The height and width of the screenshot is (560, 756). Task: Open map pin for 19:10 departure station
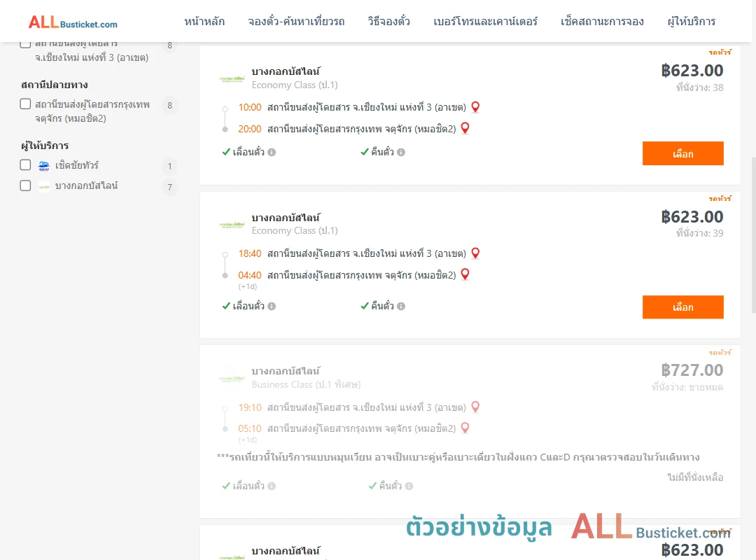coord(475,407)
